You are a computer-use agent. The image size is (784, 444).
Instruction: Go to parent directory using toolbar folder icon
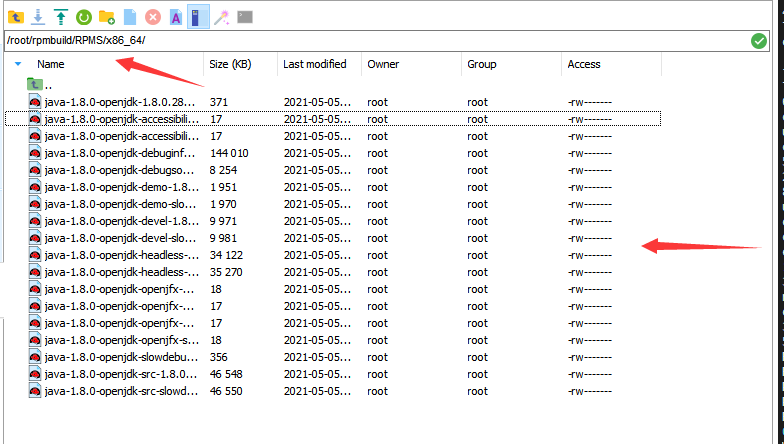[x=15, y=17]
